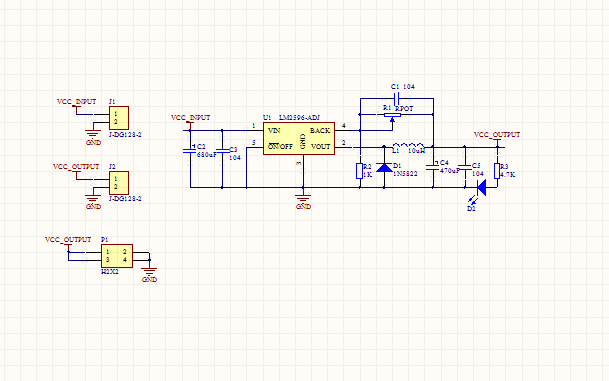Click the VCC_INPUT net label above J1
Image resolution: width=609 pixels, height=381 pixels.
pyautogui.click(x=77, y=102)
